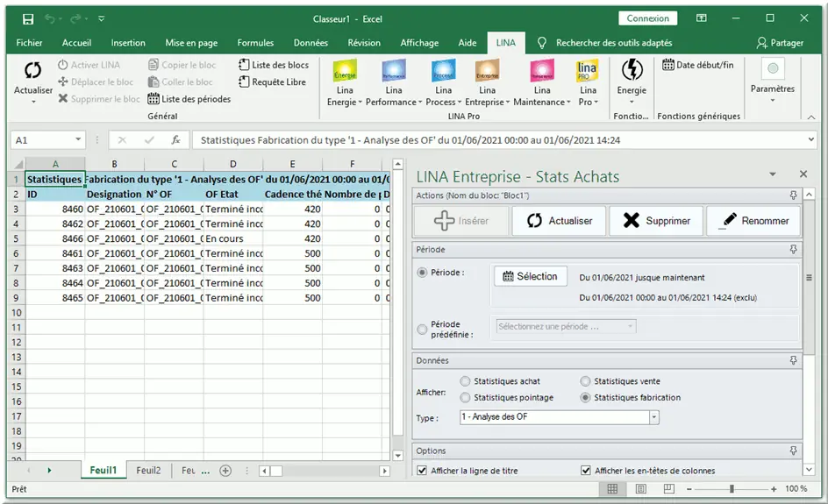The height and width of the screenshot is (504, 828).
Task: Click zoom in plus button
Action: tap(773, 489)
